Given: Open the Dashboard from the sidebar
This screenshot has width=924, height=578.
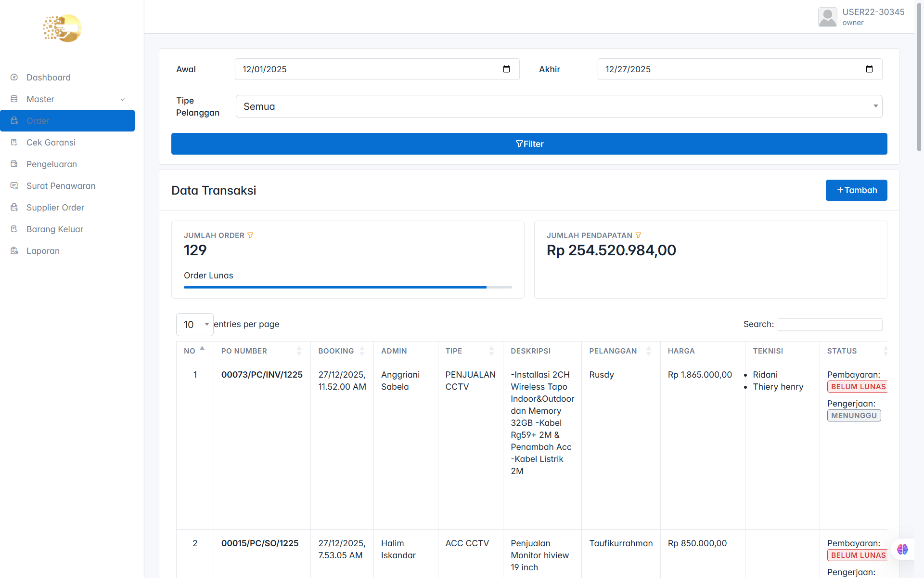Looking at the screenshot, I should click(48, 77).
